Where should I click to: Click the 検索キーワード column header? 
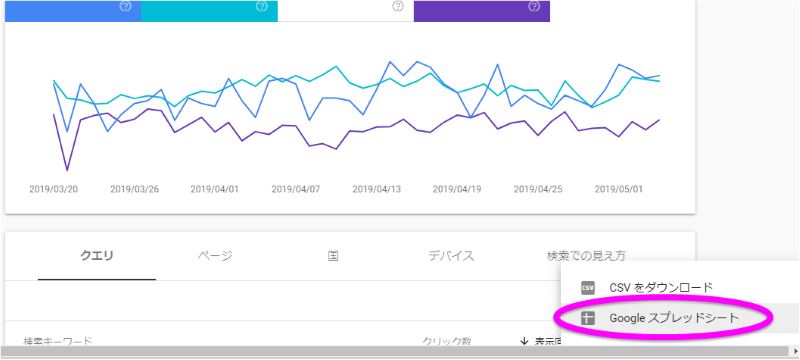pos(57,341)
